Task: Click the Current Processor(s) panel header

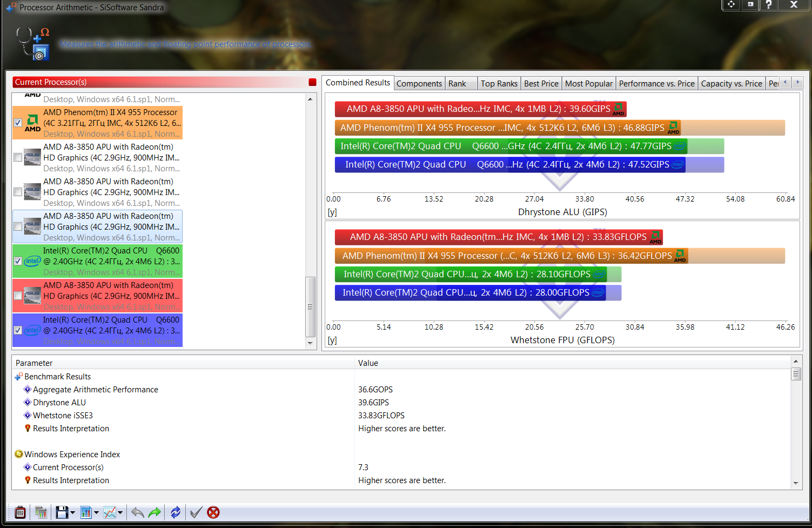Action: (165, 82)
